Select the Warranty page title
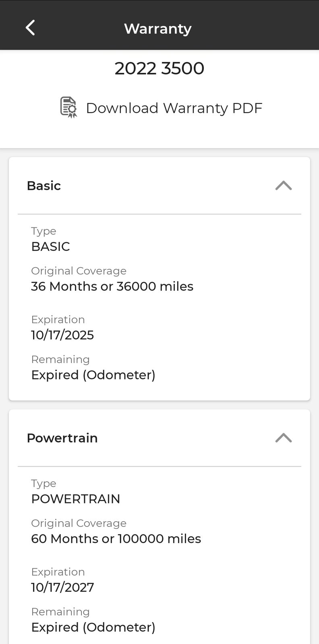 158,29
